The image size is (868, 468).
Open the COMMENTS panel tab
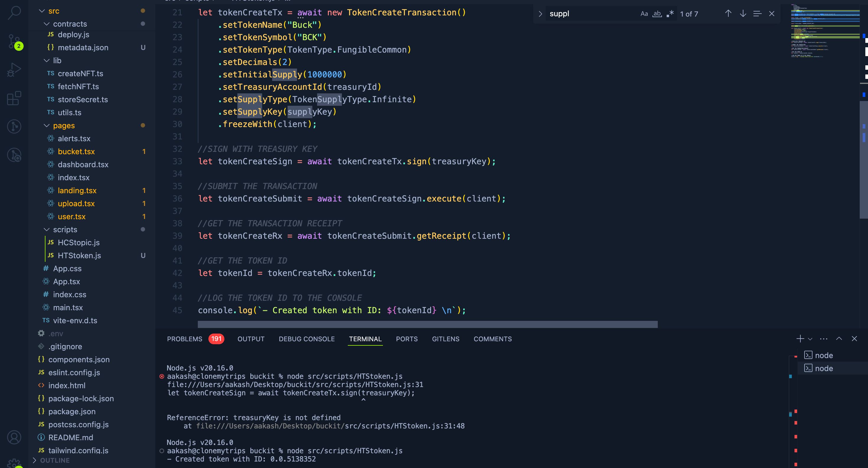[x=493, y=339]
